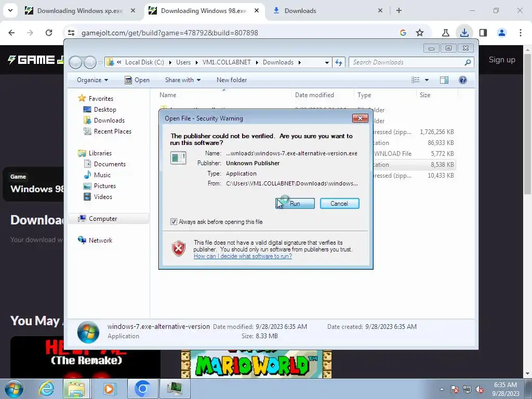Open the tab search dropdown in Chrome
The image size is (532, 399).
pyautogui.click(x=10, y=10)
